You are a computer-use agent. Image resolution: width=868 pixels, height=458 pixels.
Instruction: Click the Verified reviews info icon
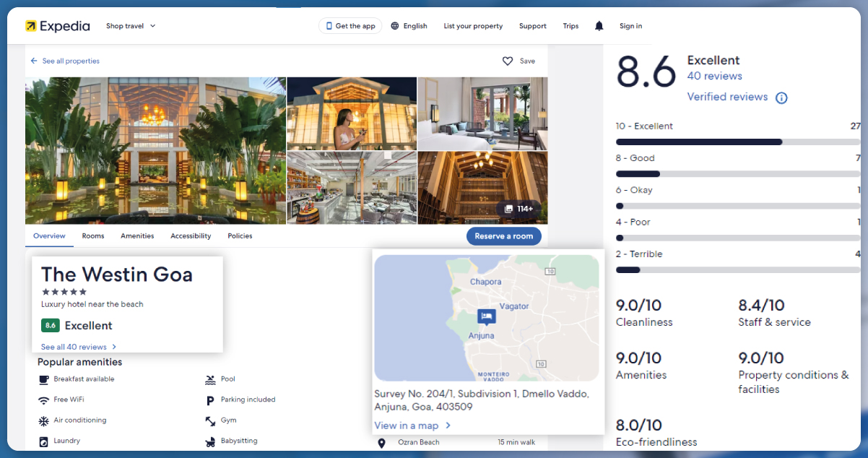coord(781,98)
